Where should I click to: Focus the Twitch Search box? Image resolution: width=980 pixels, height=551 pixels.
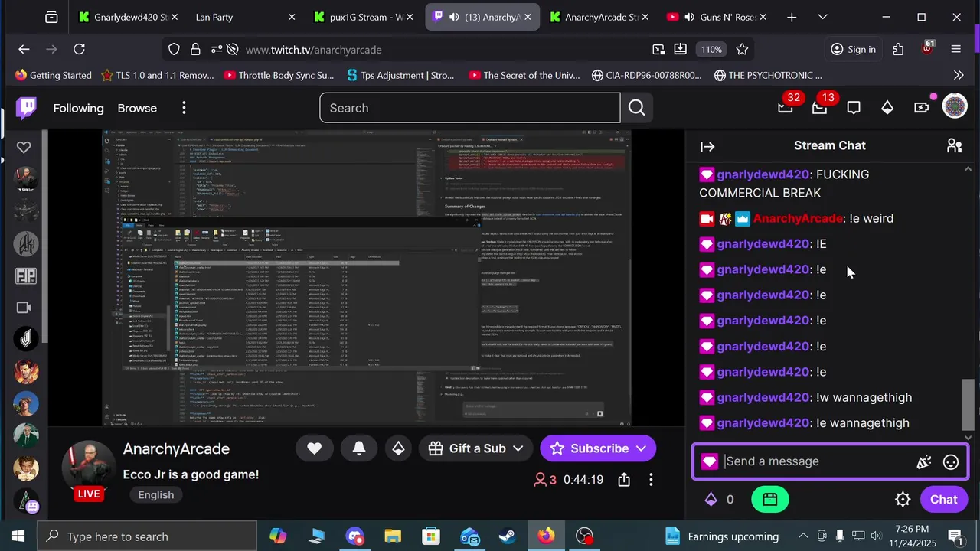click(x=470, y=108)
